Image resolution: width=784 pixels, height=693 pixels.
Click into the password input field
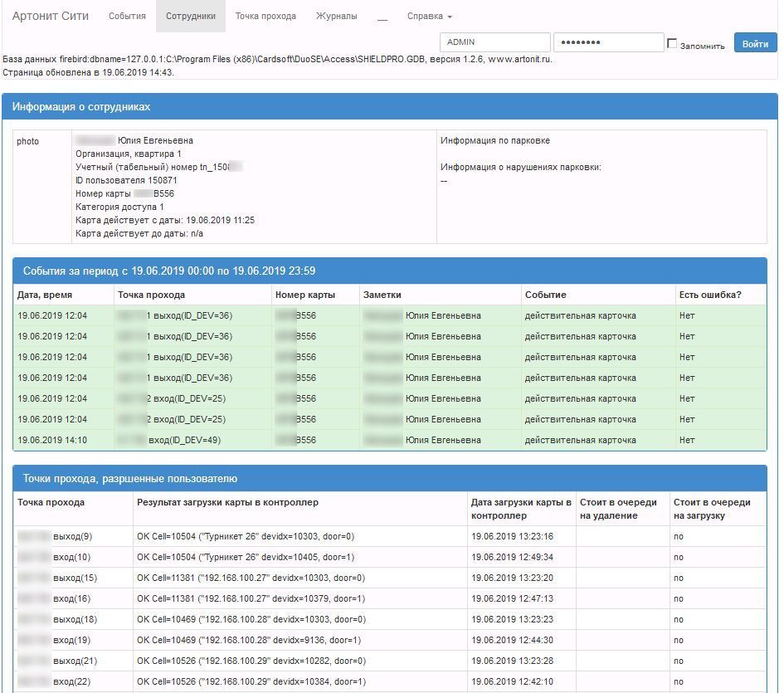[x=608, y=42]
